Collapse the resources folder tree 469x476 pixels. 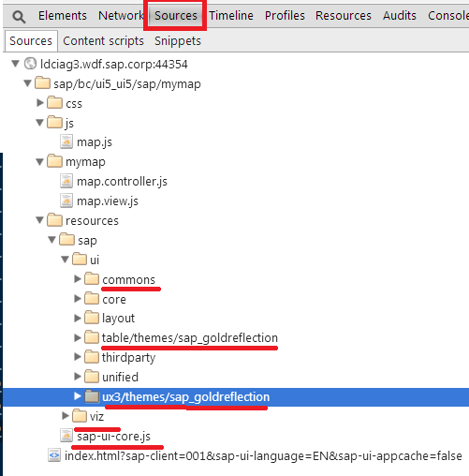tap(39, 220)
